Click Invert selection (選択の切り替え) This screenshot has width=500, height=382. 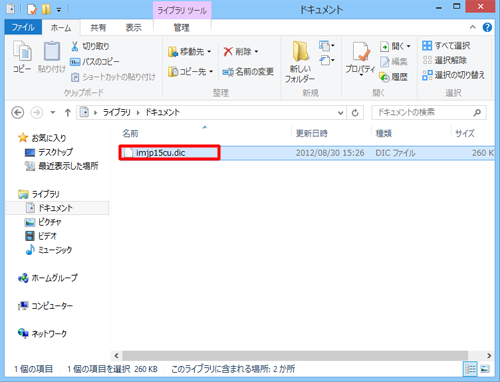tap(453, 75)
